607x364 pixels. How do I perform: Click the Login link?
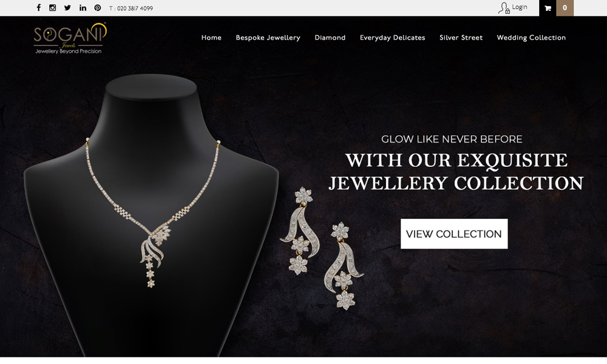point(520,7)
